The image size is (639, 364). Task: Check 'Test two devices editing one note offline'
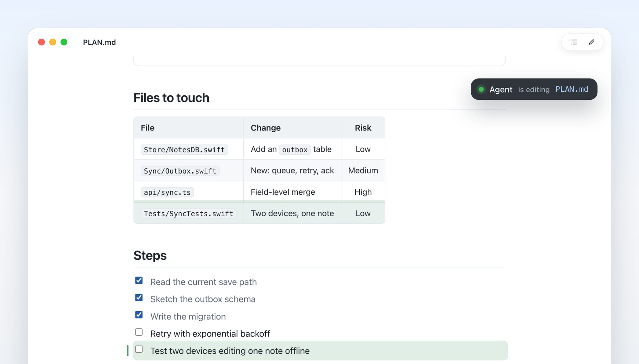[139, 349]
